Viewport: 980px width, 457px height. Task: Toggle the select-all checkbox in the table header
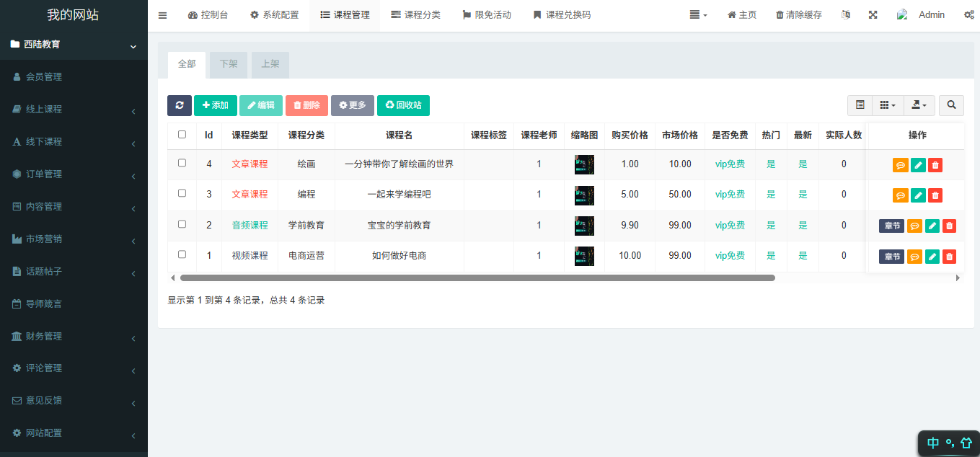point(182,135)
